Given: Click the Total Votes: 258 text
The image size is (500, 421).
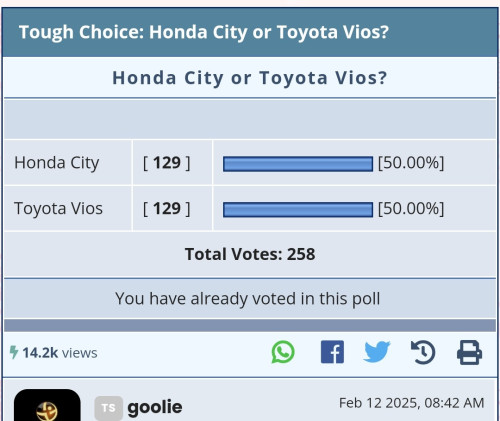Looking at the screenshot, I should pyautogui.click(x=250, y=254).
